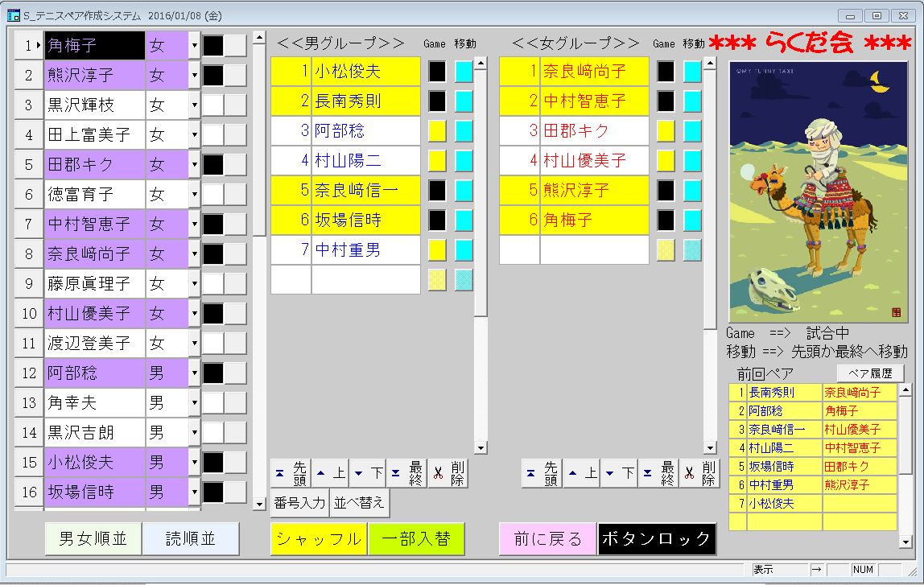Click the men's group 上 (move up) button
The image size is (924, 585).
(330, 474)
